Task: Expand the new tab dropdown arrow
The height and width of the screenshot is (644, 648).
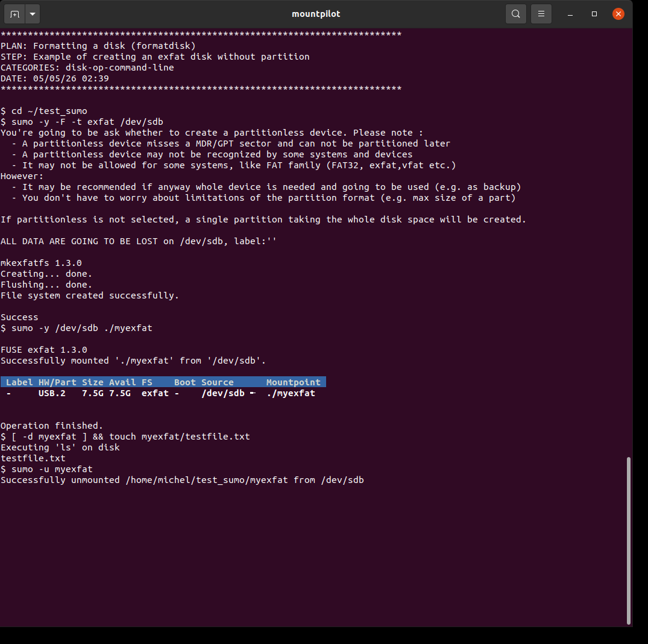Action: [33, 14]
